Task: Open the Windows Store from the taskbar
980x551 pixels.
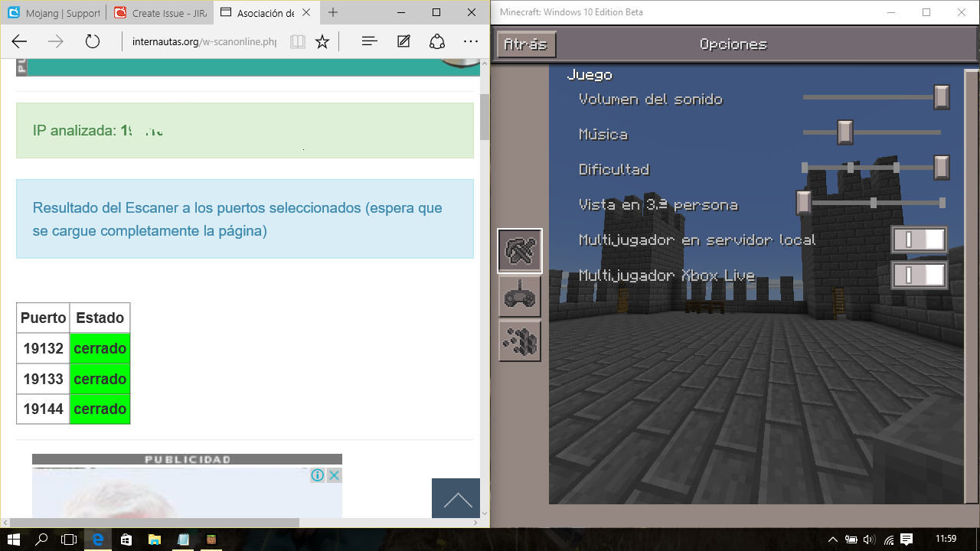Action: tap(126, 540)
